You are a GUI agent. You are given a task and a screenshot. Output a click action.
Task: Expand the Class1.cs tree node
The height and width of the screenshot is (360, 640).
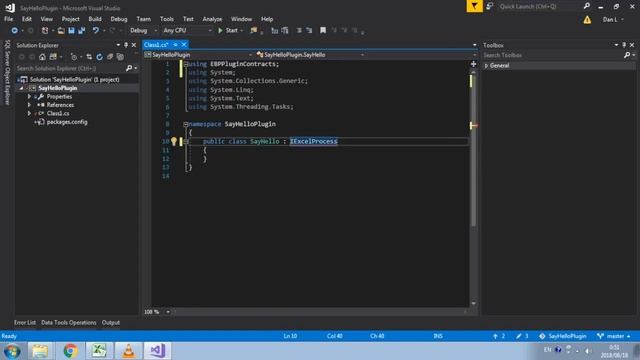(29, 113)
